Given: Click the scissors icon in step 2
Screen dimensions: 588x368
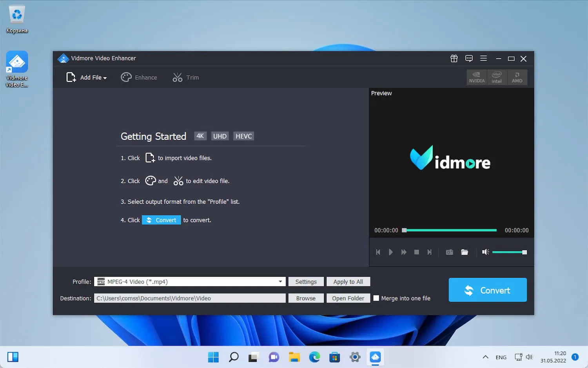Looking at the screenshot, I should [x=178, y=181].
